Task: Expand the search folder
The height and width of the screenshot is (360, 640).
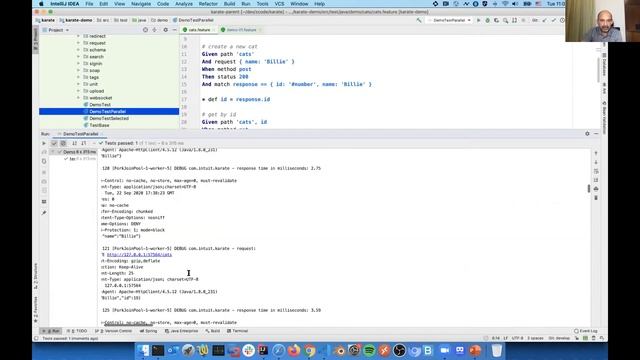Action: pyautogui.click(x=78, y=57)
